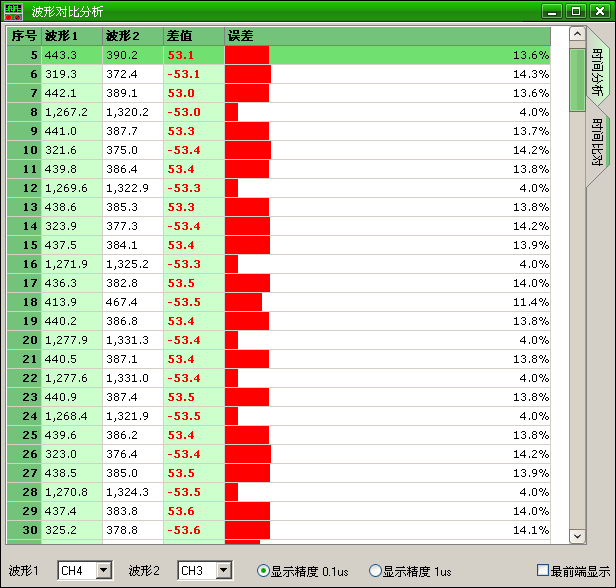This screenshot has width=616, height=588.
Task: Switch to the 时间分析 vertical tab
Action: (x=597, y=70)
